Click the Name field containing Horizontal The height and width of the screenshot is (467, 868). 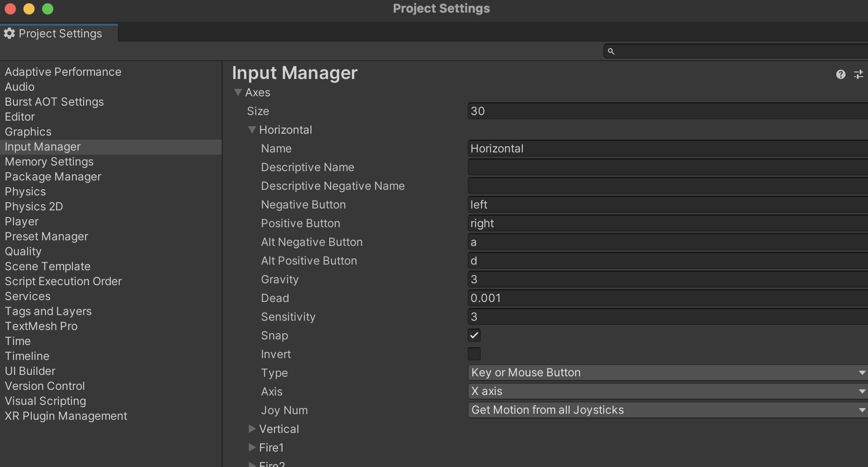click(x=668, y=149)
